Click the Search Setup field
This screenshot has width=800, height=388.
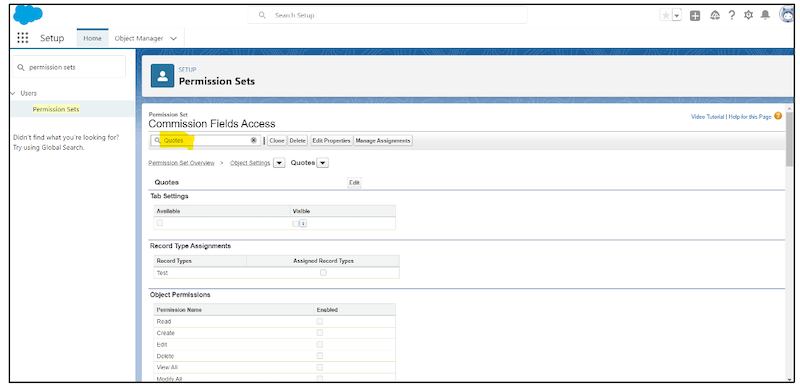tap(388, 15)
